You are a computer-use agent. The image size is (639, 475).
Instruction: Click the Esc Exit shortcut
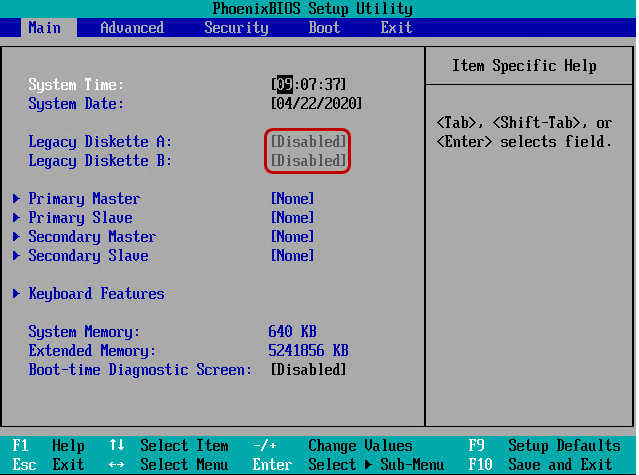click(x=48, y=465)
